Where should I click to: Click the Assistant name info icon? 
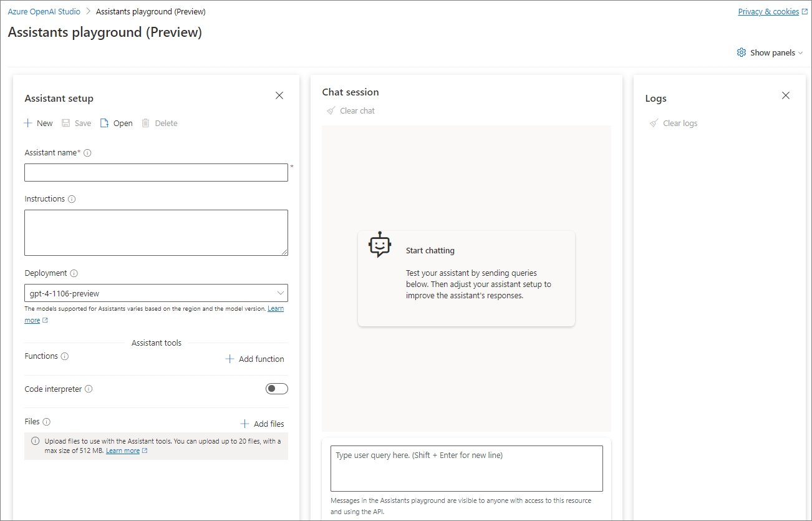click(87, 153)
